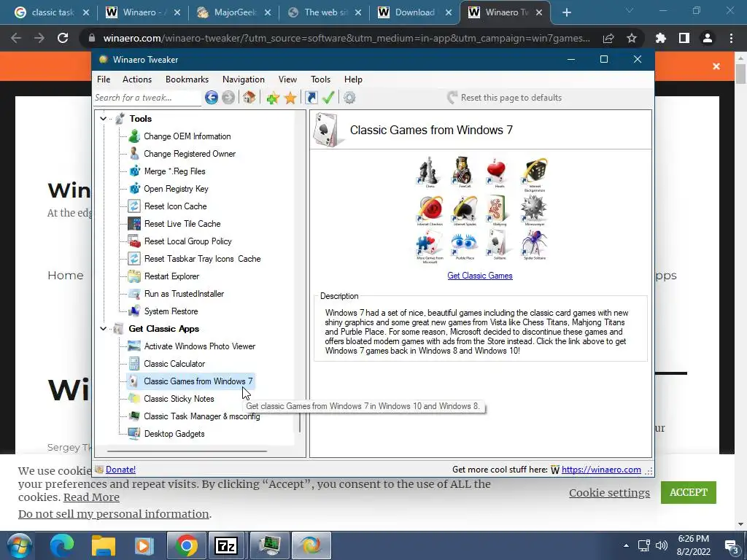Open the https://winaero.com link
Viewport: 747px width, 560px height.
(601, 470)
